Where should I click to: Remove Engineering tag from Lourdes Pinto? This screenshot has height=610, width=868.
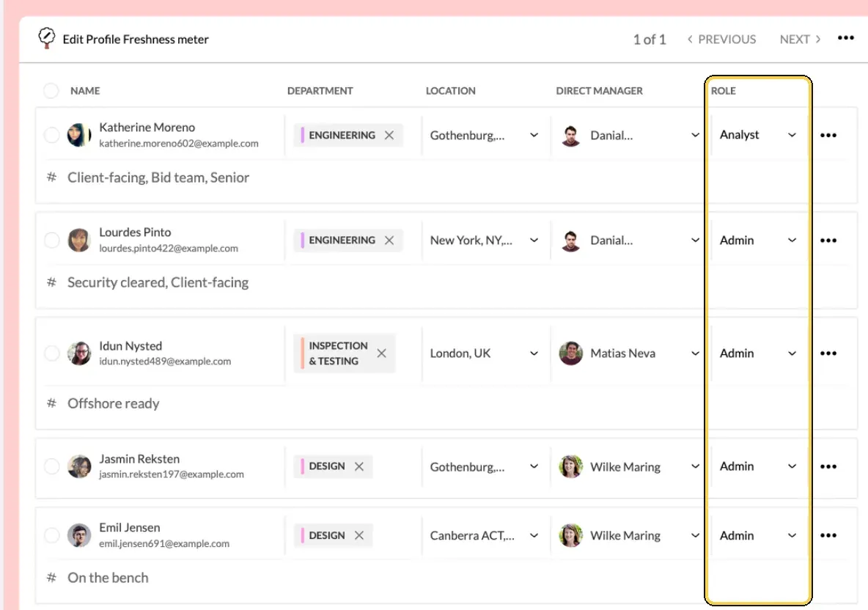389,240
